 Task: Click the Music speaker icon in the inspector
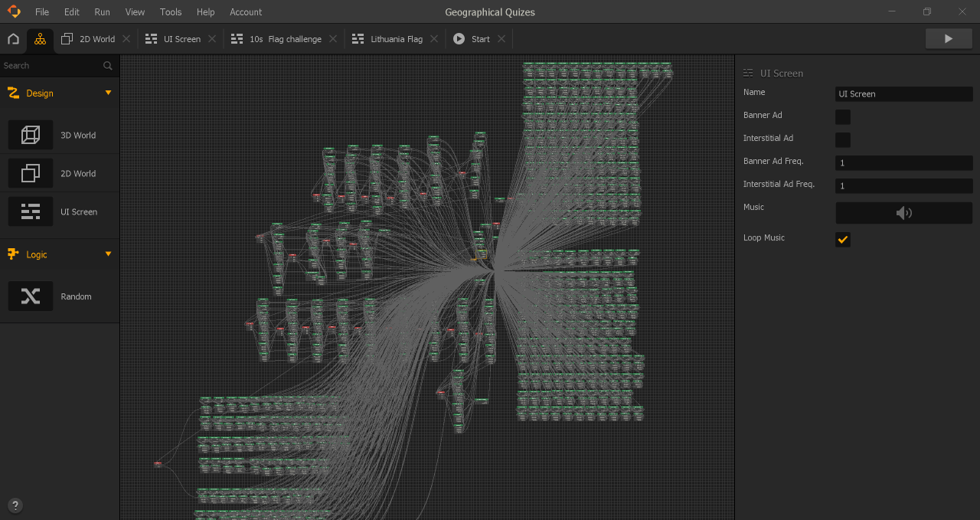click(903, 213)
